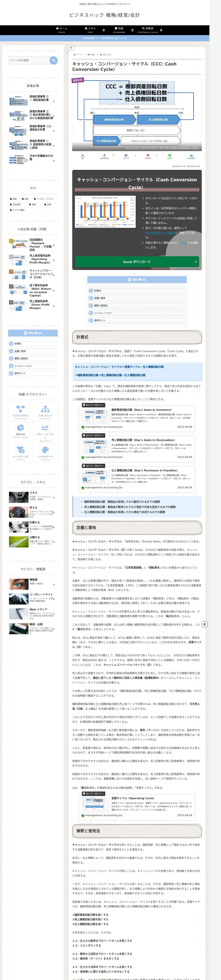This screenshot has height=980, width=221.
Task: Jump to 定義と意味 in sidebar table of contents
Action: point(20,351)
